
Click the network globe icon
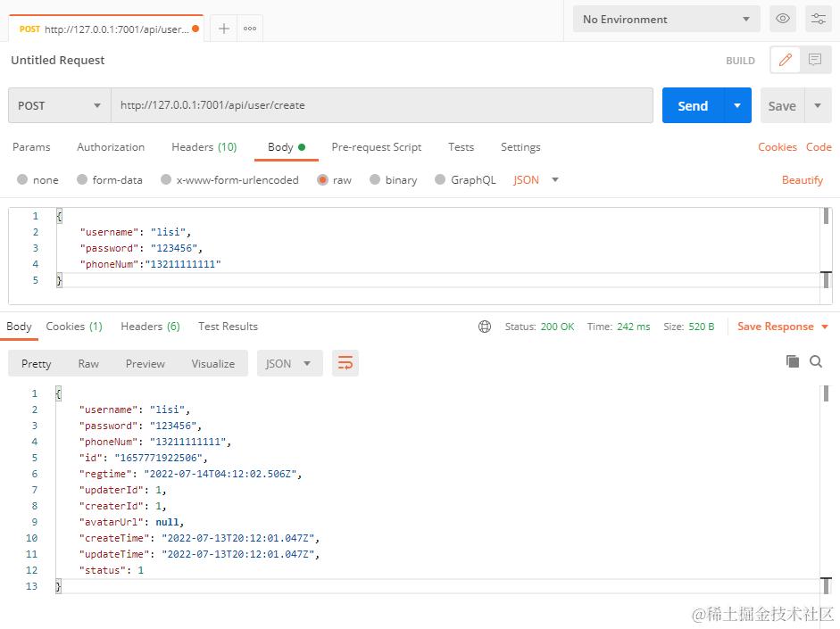point(485,327)
